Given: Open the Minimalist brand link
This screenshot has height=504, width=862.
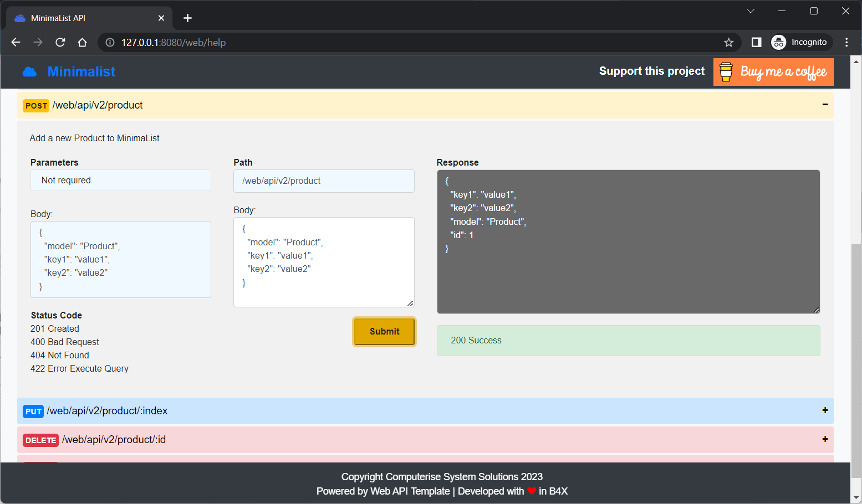Looking at the screenshot, I should tap(81, 72).
